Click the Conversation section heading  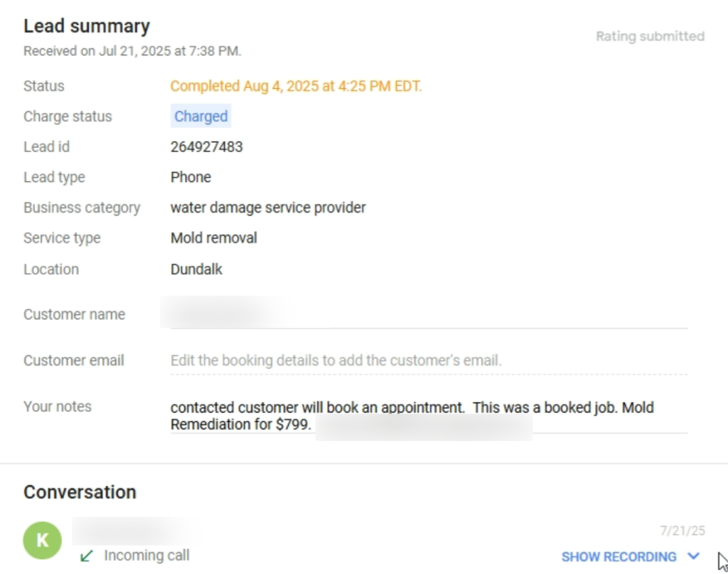click(80, 492)
